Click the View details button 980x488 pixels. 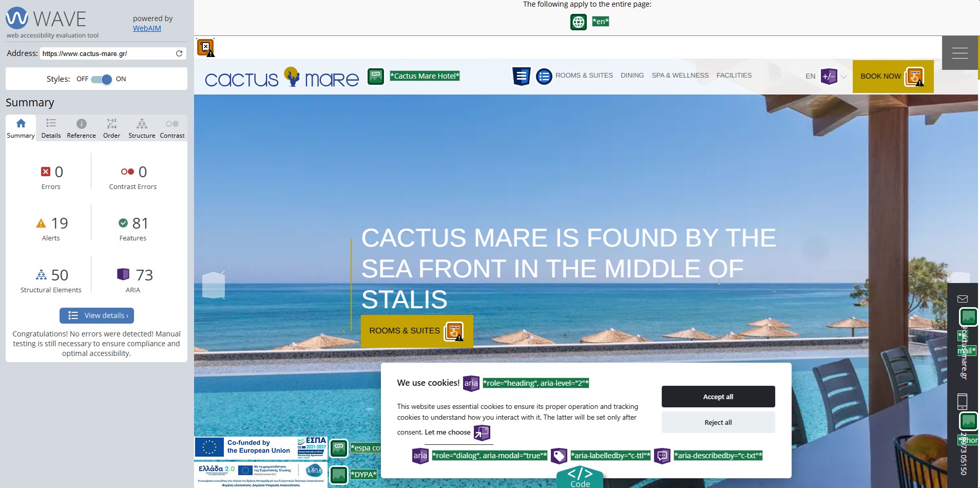97,315
